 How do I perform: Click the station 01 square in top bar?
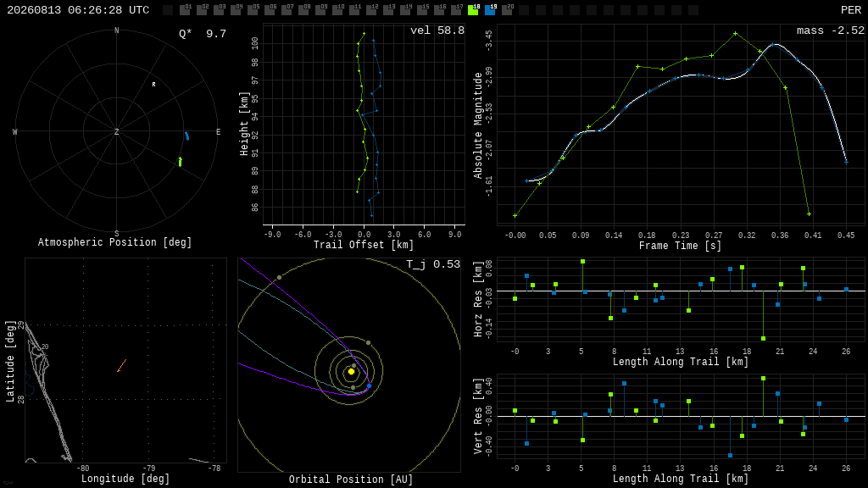(x=185, y=10)
